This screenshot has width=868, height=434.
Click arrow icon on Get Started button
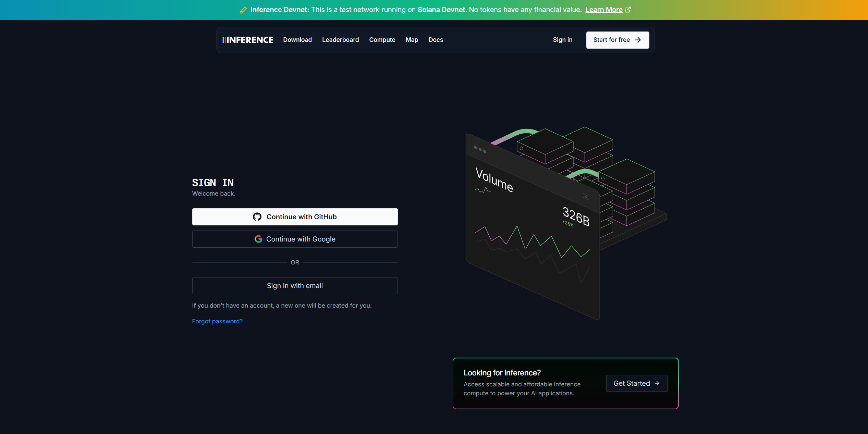[x=657, y=383]
